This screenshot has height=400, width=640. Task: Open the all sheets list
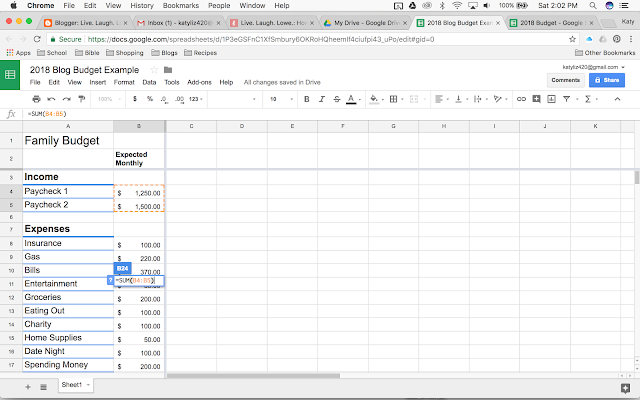pyautogui.click(x=43, y=387)
